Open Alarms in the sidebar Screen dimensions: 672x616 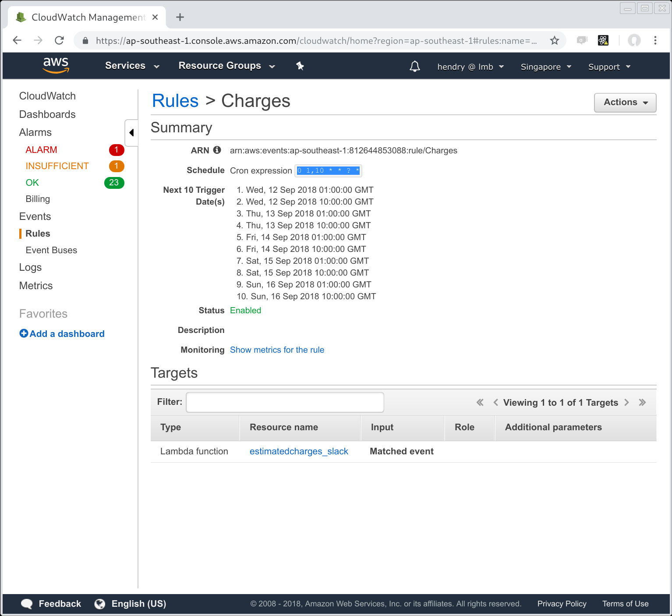(35, 132)
